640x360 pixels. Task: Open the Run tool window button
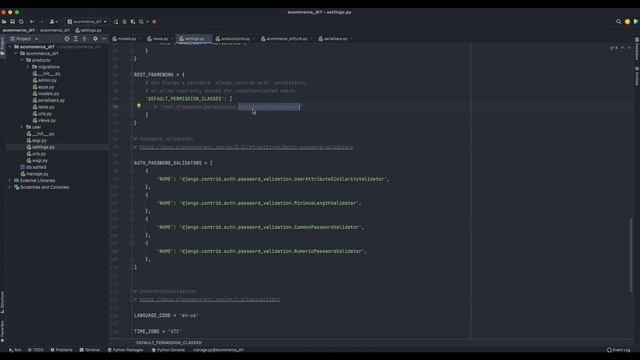[15, 350]
